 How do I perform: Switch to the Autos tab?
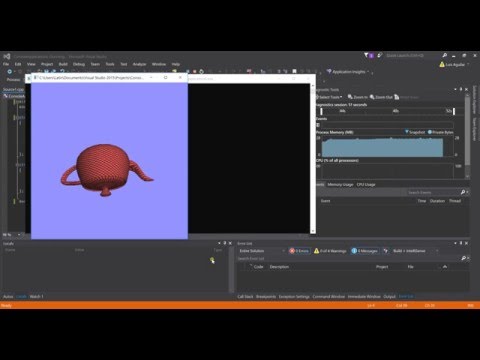click(x=8, y=296)
